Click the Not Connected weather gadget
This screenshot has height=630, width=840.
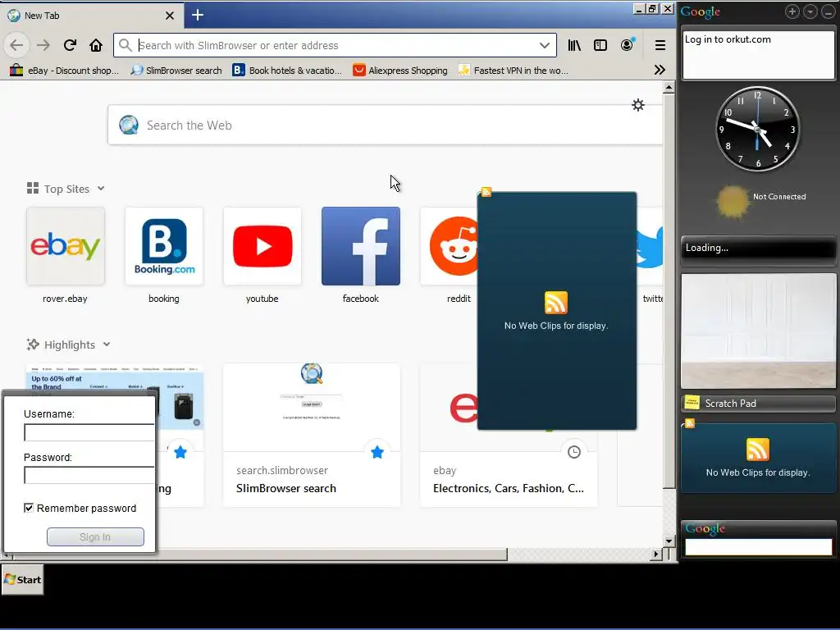(x=762, y=200)
